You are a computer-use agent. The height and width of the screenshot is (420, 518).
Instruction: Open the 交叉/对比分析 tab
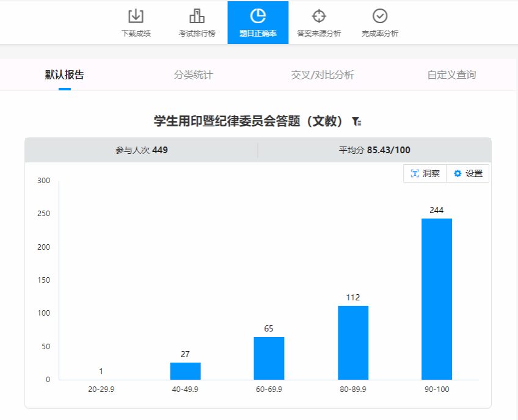pyautogui.click(x=323, y=75)
